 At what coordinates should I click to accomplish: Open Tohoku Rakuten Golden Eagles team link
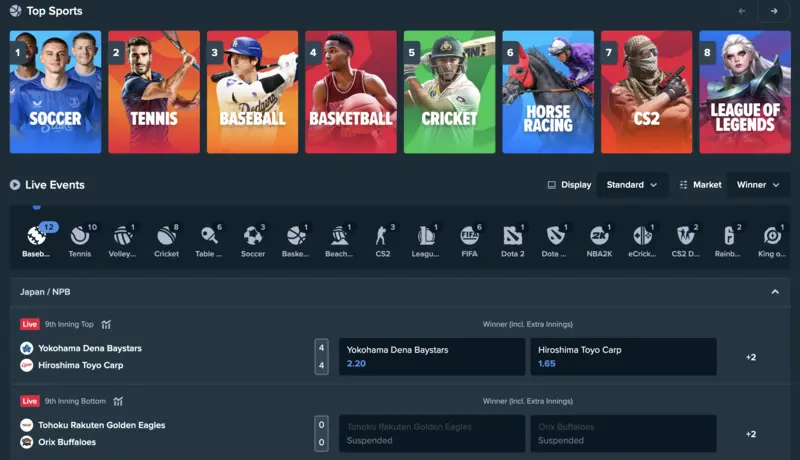(x=102, y=425)
